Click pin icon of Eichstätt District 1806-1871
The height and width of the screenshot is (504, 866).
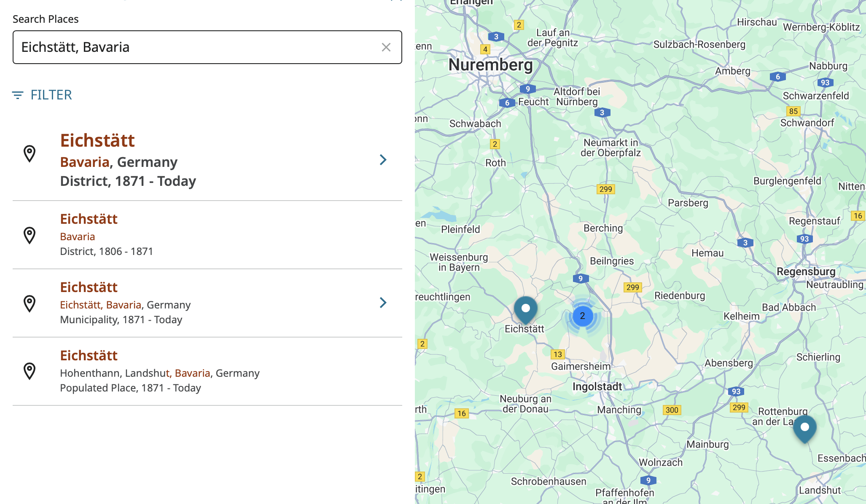(x=30, y=235)
